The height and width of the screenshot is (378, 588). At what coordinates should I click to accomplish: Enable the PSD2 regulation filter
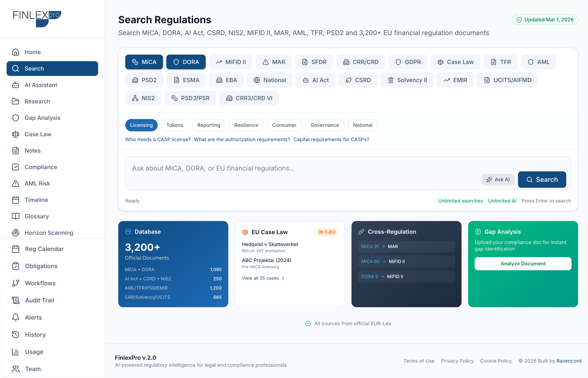[144, 80]
